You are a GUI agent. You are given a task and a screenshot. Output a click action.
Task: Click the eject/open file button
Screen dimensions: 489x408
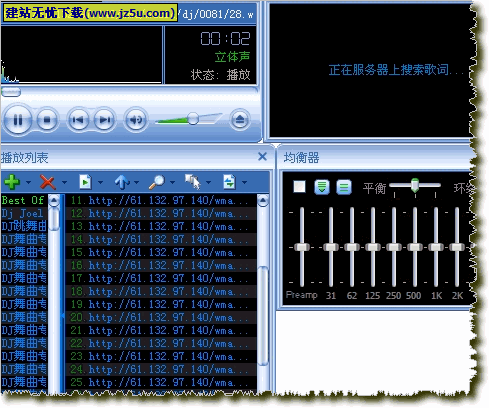click(240, 120)
